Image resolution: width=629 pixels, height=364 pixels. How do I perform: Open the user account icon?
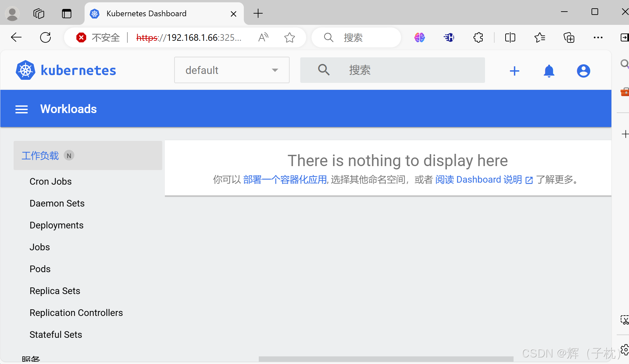pos(584,71)
